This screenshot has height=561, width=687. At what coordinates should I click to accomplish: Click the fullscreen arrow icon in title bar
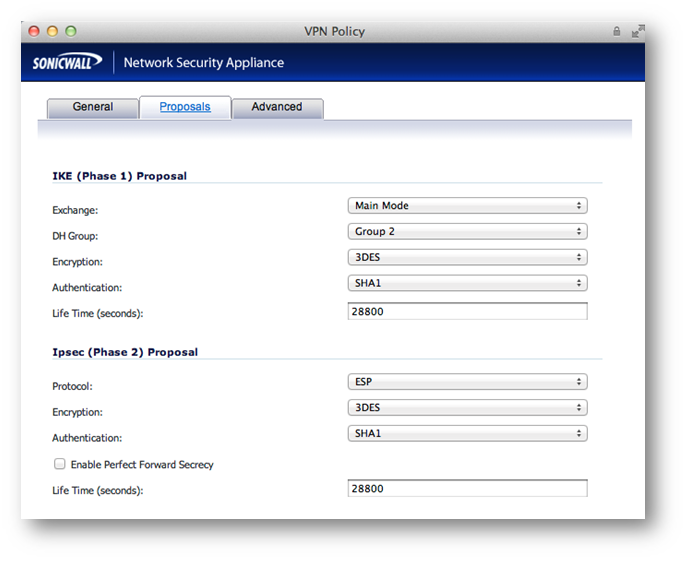634,32
